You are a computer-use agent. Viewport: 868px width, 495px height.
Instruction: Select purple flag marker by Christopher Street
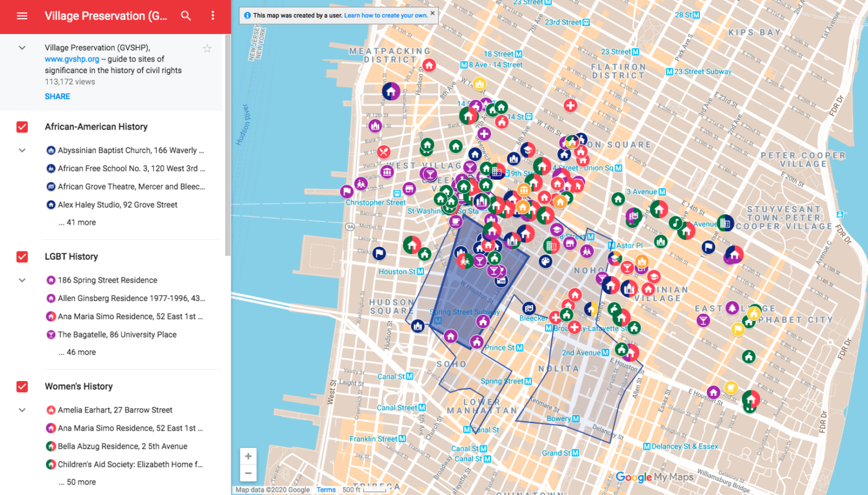347,191
